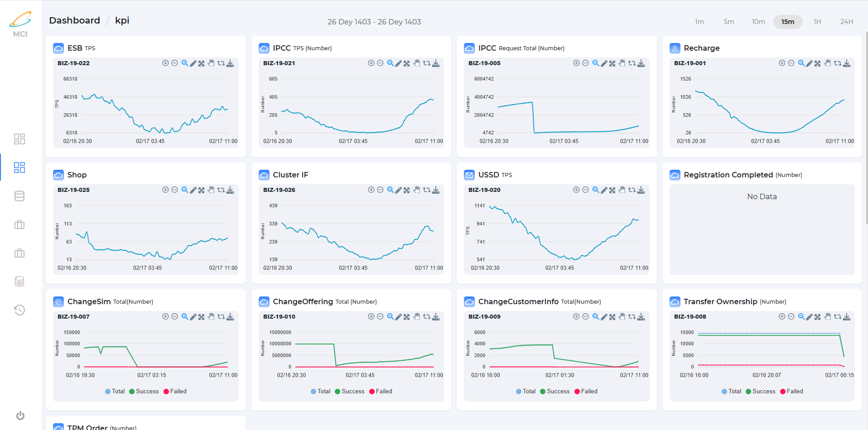Download the IPCC TPS chart BIZ-19-021

point(436,63)
